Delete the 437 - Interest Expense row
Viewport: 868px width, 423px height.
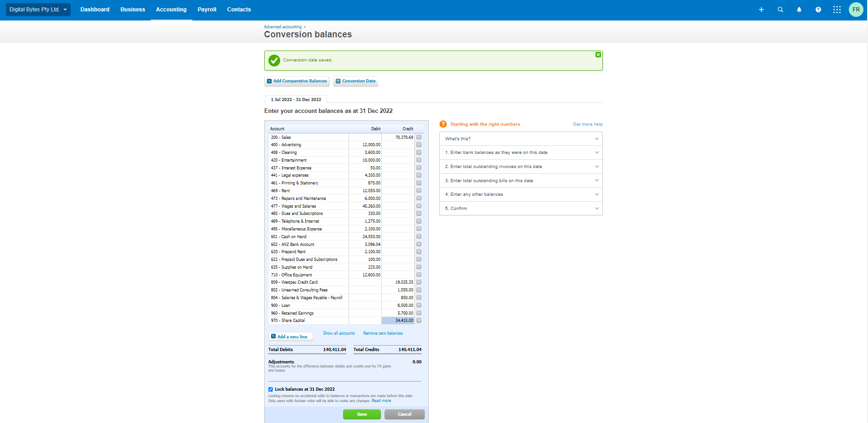click(419, 168)
